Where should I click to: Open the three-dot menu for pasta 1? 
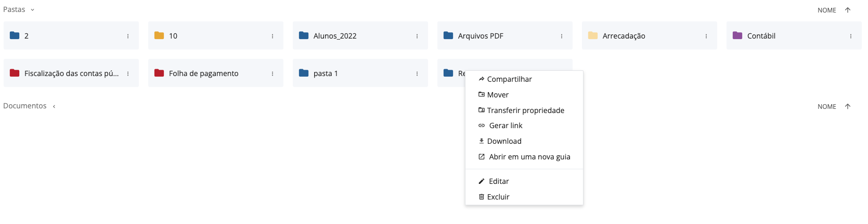click(417, 73)
